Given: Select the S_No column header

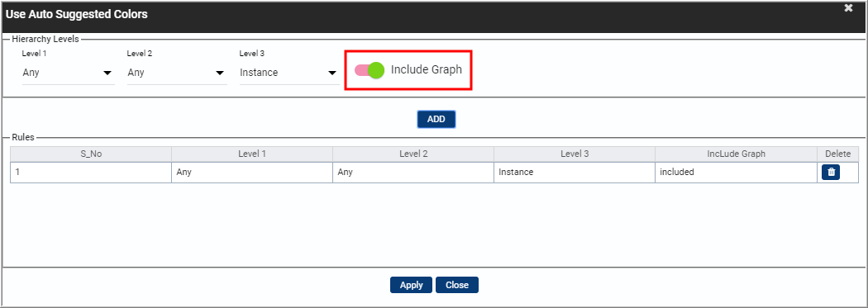Looking at the screenshot, I should 91,154.
